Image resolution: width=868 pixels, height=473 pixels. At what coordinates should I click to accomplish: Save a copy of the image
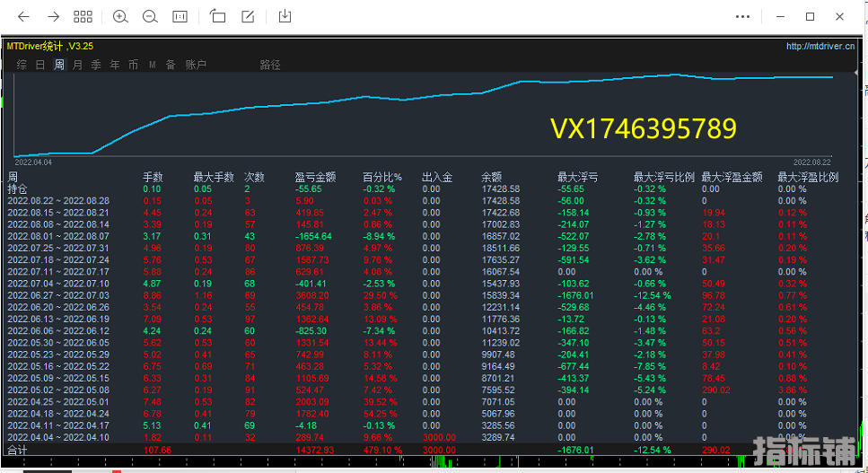285,16
